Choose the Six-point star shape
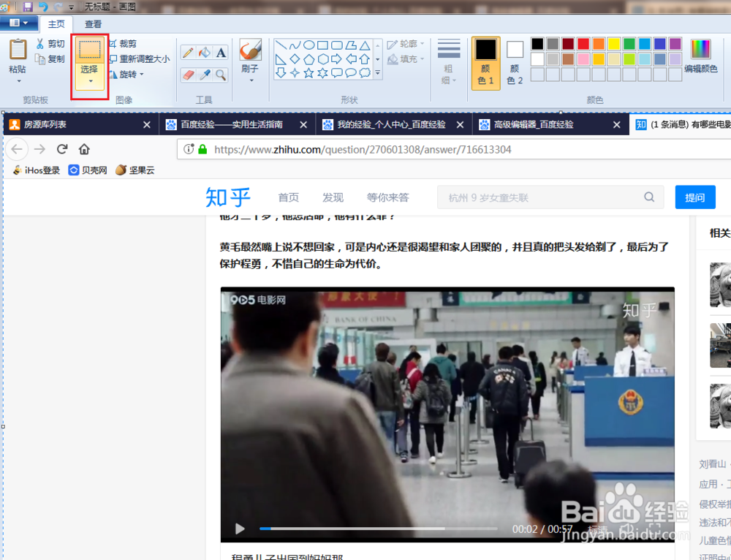Image resolution: width=731 pixels, height=560 pixels. (x=322, y=72)
